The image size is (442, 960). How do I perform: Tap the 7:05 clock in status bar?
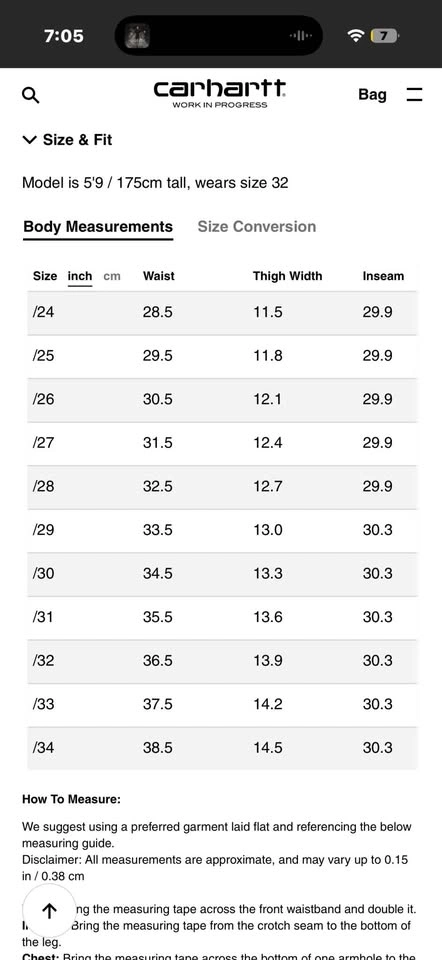(x=64, y=36)
